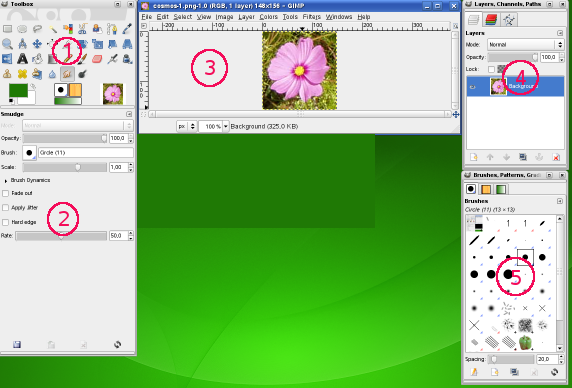
Task: Open the Layer menu
Action: click(x=247, y=17)
